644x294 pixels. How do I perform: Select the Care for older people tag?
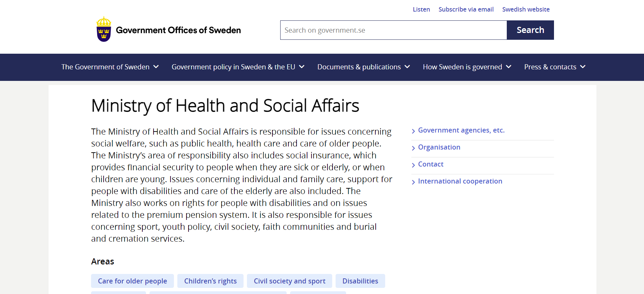132,281
